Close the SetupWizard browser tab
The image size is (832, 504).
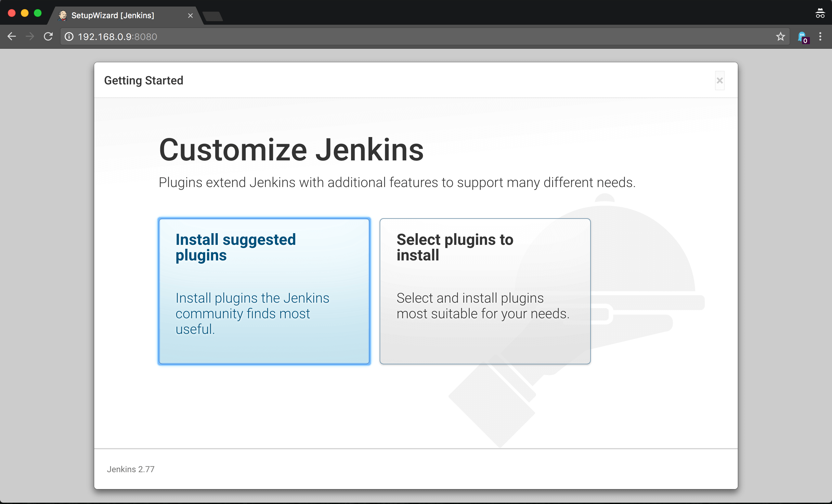coord(190,16)
